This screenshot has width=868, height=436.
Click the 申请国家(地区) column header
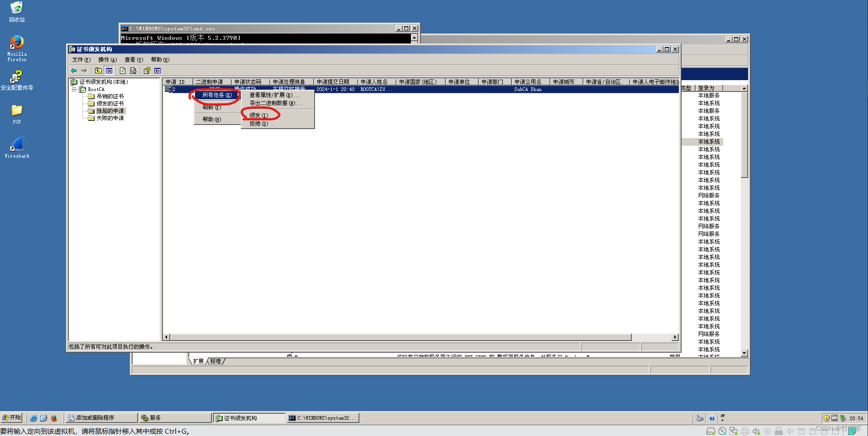pyautogui.click(x=420, y=82)
